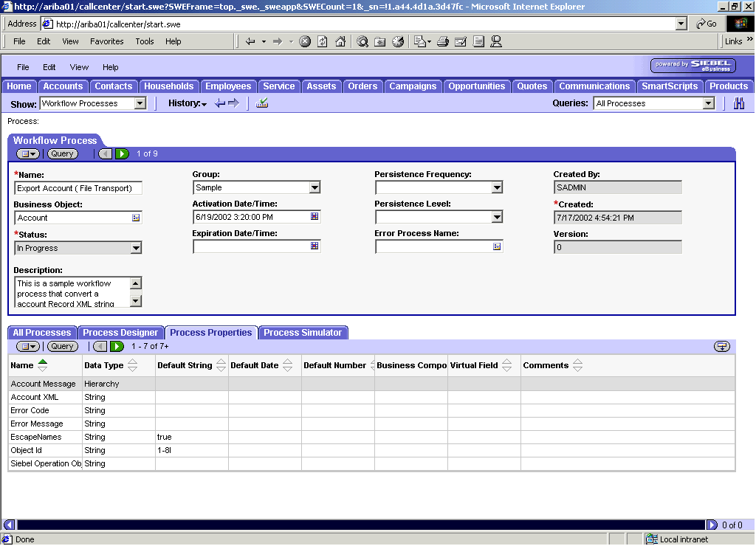Viewport: 756px width, 546px height.
Task: Show next set of process properties
Action: [117, 347]
